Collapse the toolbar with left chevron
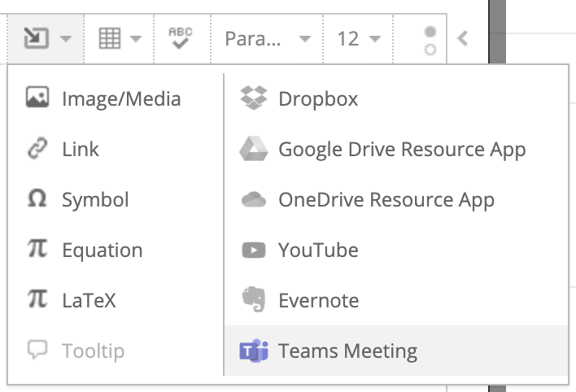 coord(463,38)
